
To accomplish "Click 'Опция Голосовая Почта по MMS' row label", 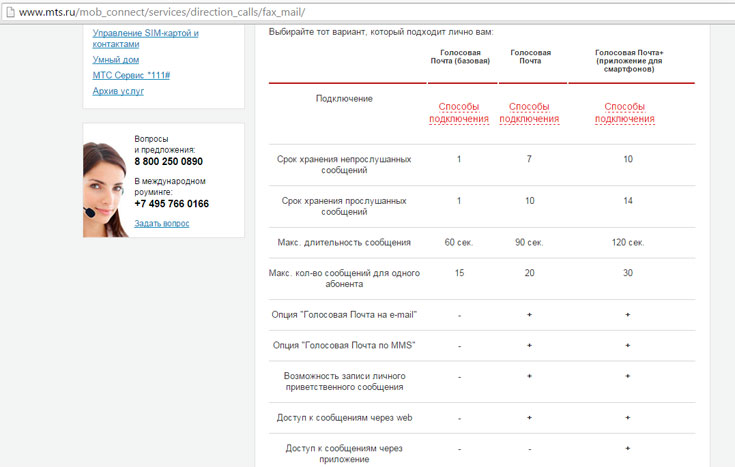I will 344,345.
